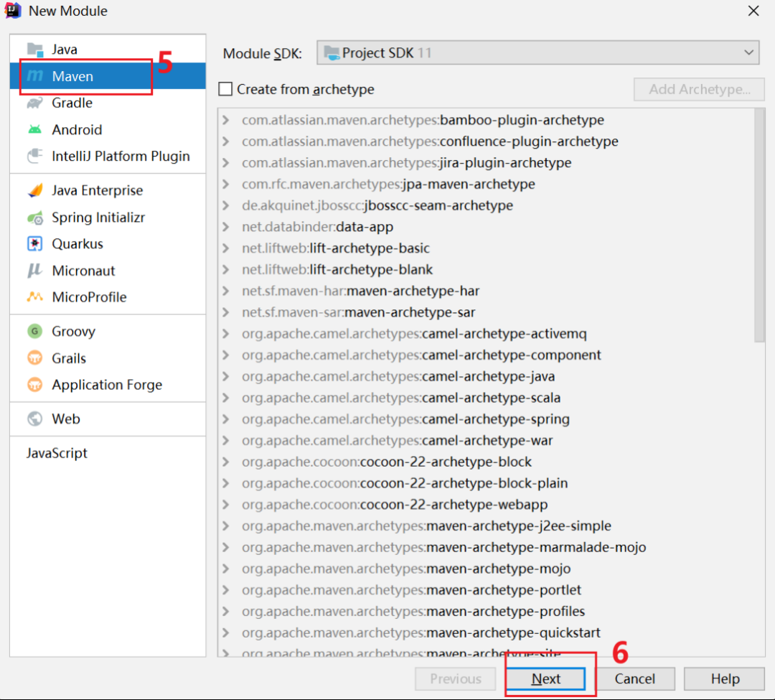
Task: Click the Spring Initializr icon
Action: [35, 218]
